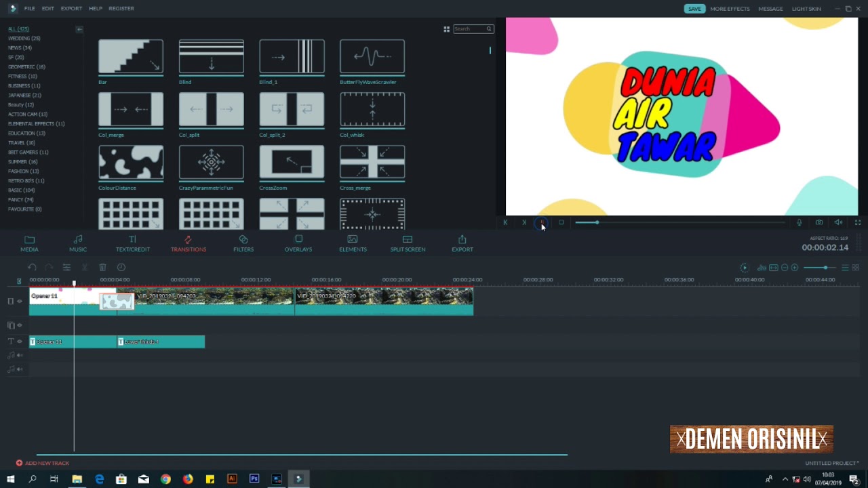Jump to next frame in preview

point(524,222)
